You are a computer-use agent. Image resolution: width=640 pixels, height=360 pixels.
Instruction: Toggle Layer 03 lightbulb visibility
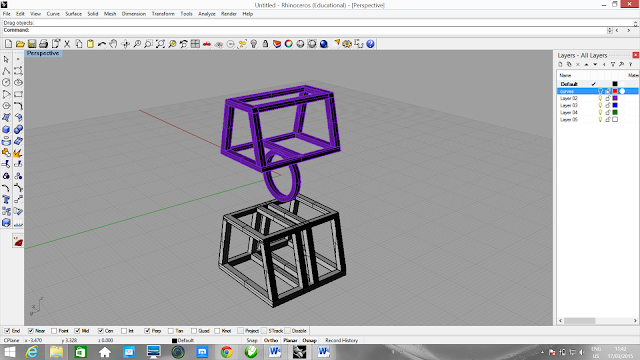pyautogui.click(x=600, y=105)
